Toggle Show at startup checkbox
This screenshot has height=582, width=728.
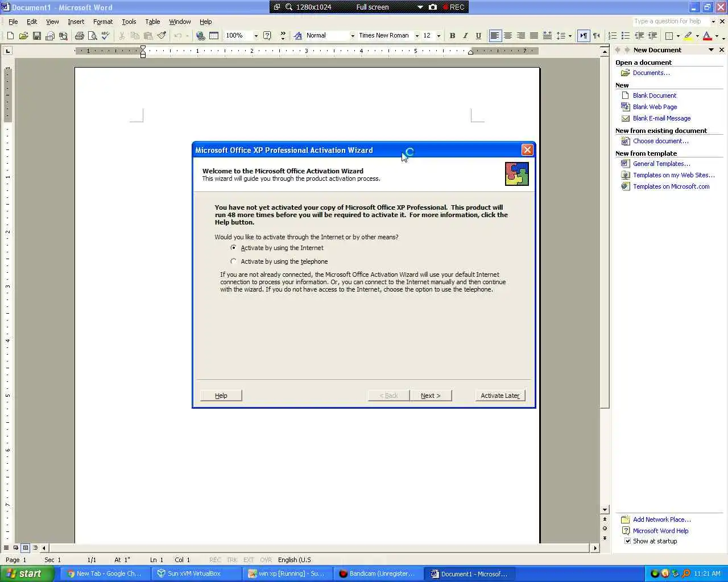point(628,541)
